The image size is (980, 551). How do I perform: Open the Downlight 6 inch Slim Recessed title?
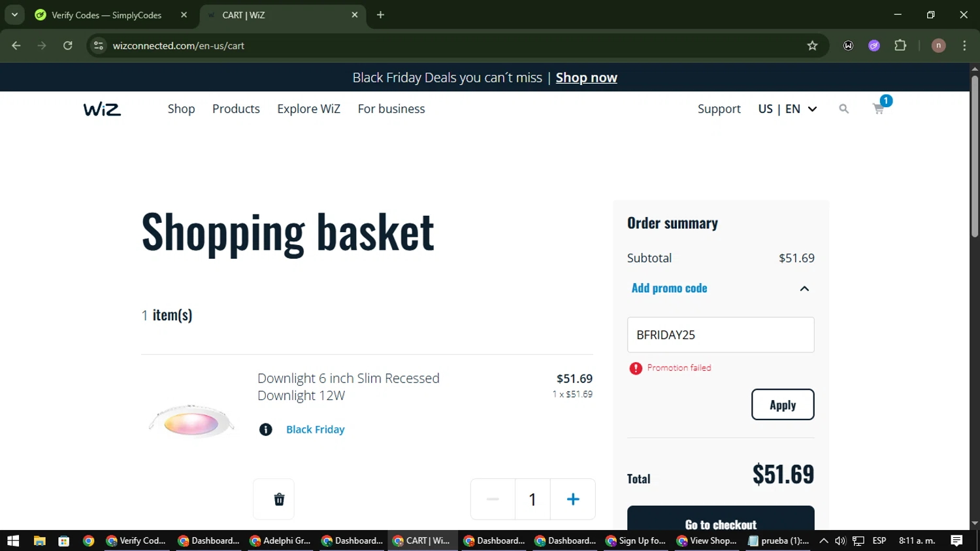pyautogui.click(x=348, y=387)
